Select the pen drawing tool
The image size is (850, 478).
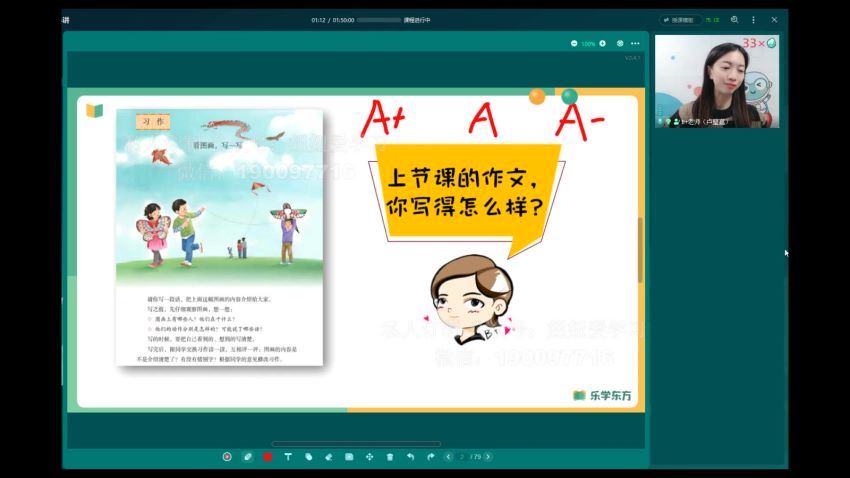tap(247, 457)
